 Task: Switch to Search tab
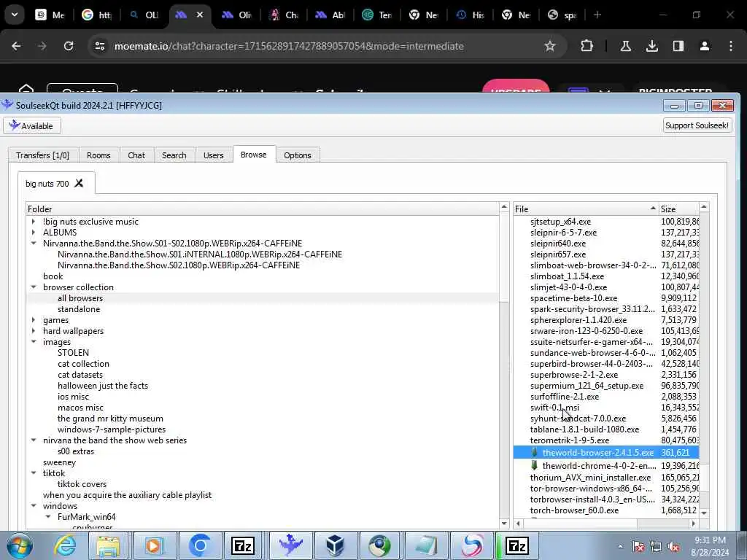[174, 155]
